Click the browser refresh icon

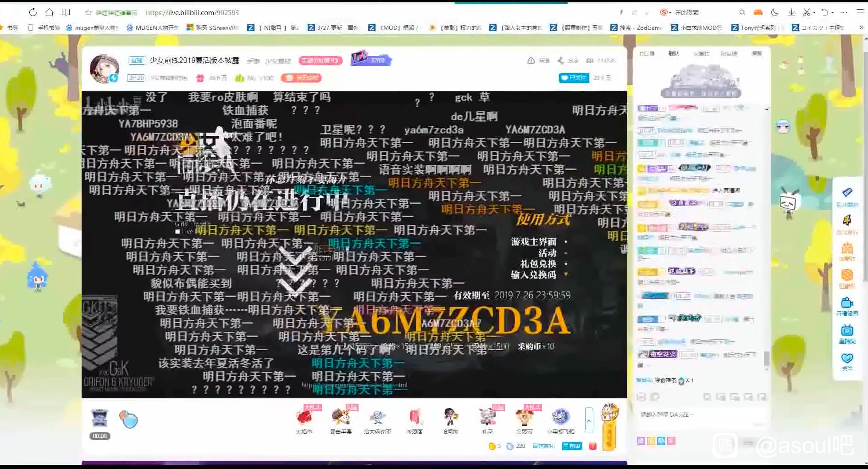[33, 12]
